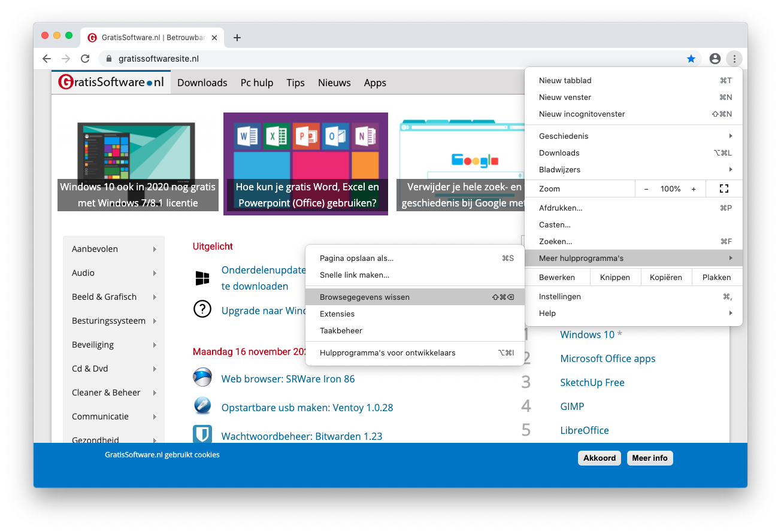781x532 pixels.
Task: Click the SRWare Iron browser icon
Action: 202,378
